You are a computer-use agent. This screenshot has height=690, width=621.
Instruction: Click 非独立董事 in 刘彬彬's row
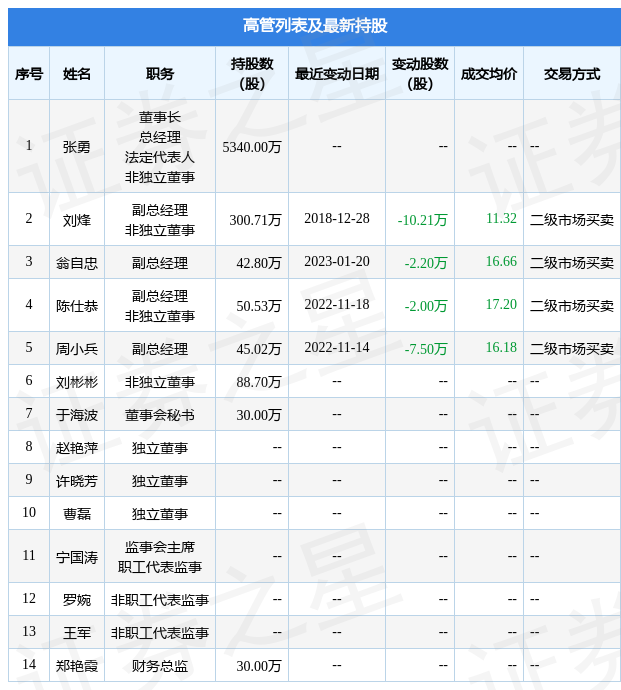tap(160, 382)
